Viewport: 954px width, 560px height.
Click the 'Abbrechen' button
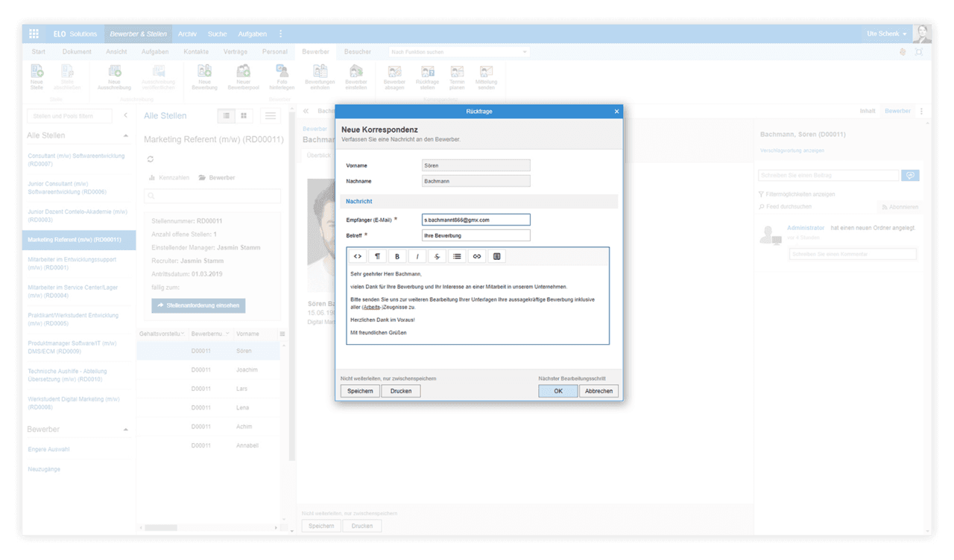click(x=598, y=391)
